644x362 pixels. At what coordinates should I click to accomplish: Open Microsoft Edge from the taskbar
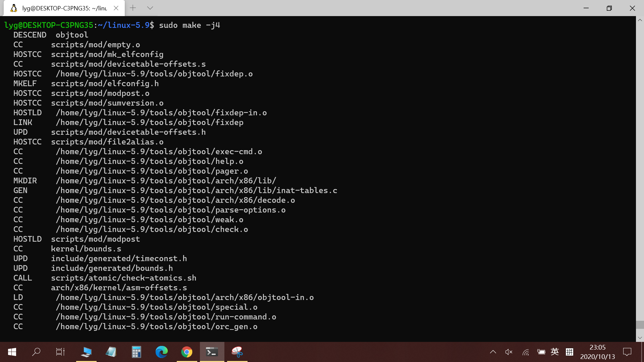[161, 352]
